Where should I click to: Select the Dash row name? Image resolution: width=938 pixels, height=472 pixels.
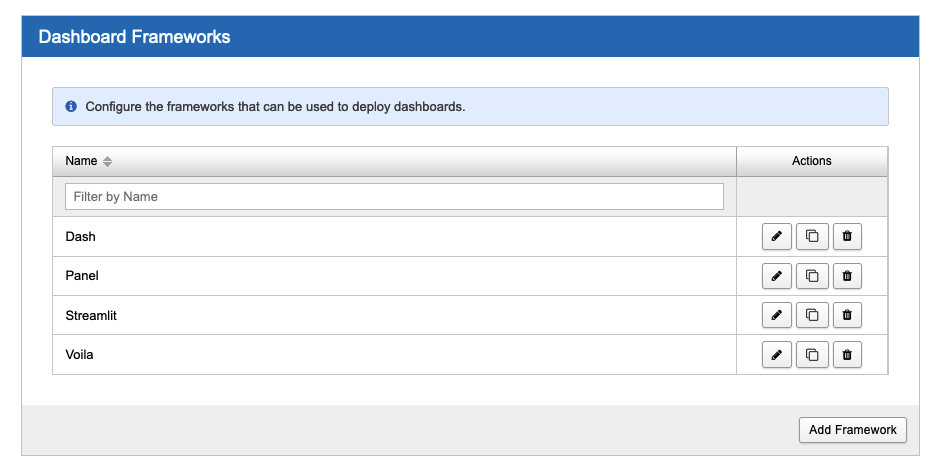(80, 237)
